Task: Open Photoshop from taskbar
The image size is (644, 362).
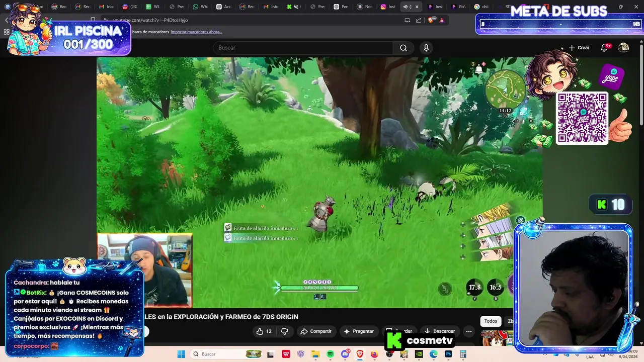Action: point(448,354)
